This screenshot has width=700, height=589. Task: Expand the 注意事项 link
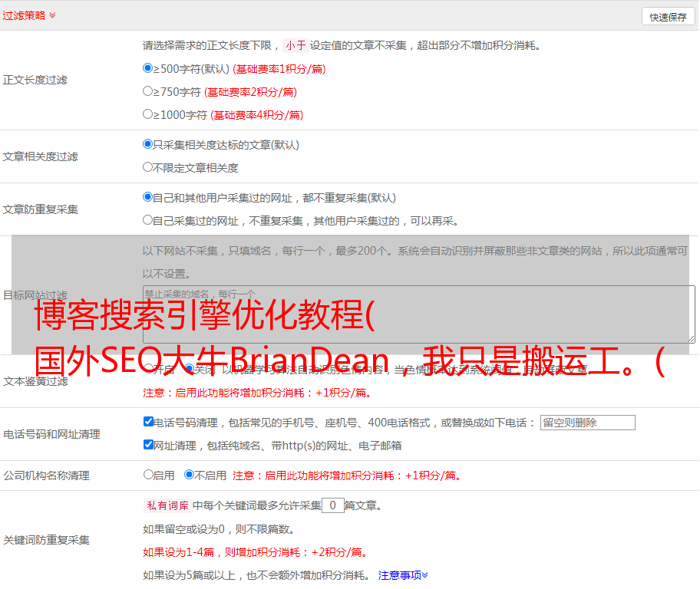[403, 575]
